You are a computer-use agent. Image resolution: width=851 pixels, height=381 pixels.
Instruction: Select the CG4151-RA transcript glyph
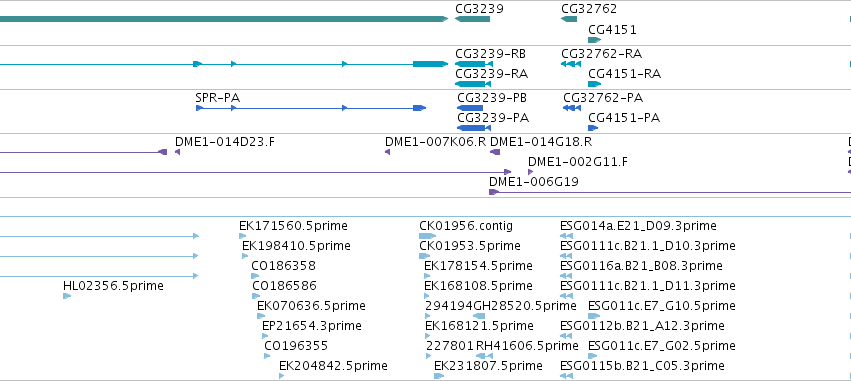(x=594, y=84)
